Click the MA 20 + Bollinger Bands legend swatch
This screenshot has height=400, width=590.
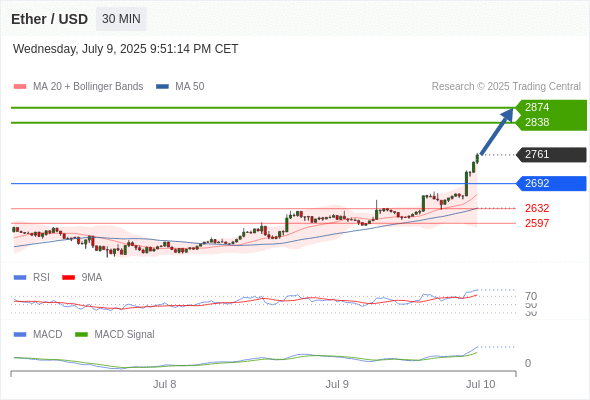[x=20, y=87]
